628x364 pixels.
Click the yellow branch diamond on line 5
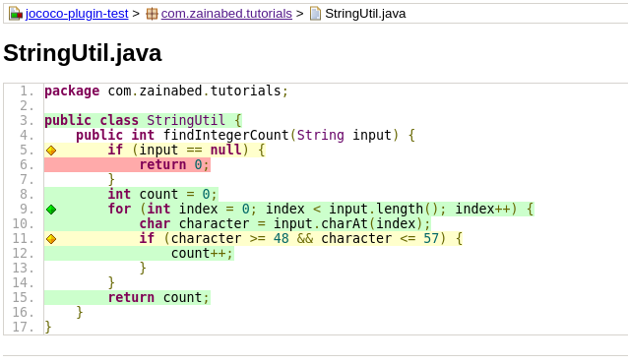click(51, 151)
